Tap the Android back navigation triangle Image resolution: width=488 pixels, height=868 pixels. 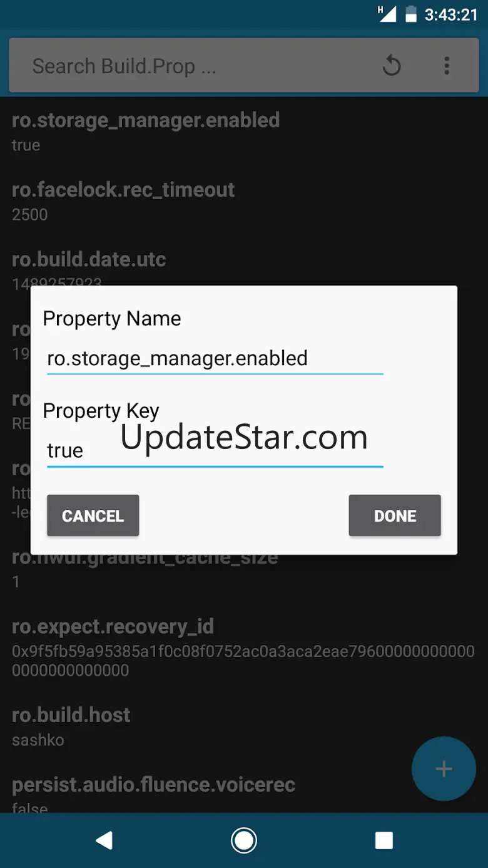tap(104, 840)
